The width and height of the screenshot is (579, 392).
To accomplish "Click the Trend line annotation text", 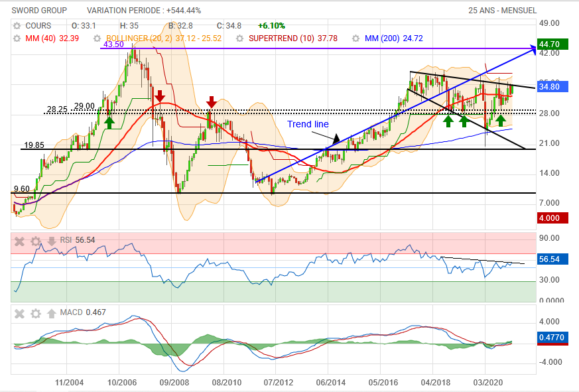I will (308, 124).
